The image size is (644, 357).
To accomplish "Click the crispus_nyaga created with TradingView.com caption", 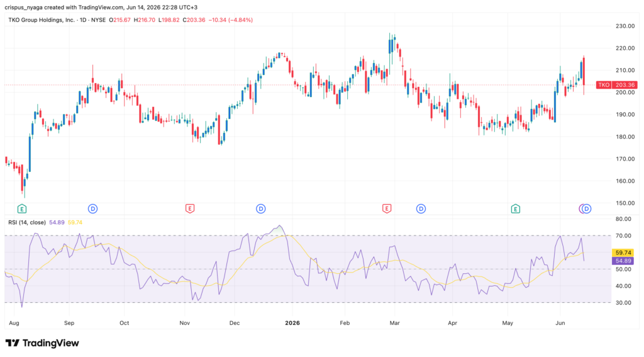I will coord(101,8).
